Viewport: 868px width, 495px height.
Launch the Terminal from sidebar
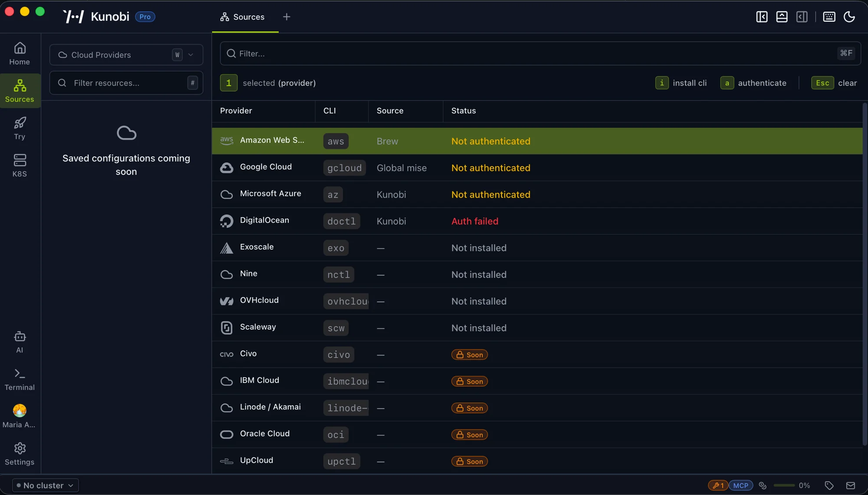coord(20,379)
